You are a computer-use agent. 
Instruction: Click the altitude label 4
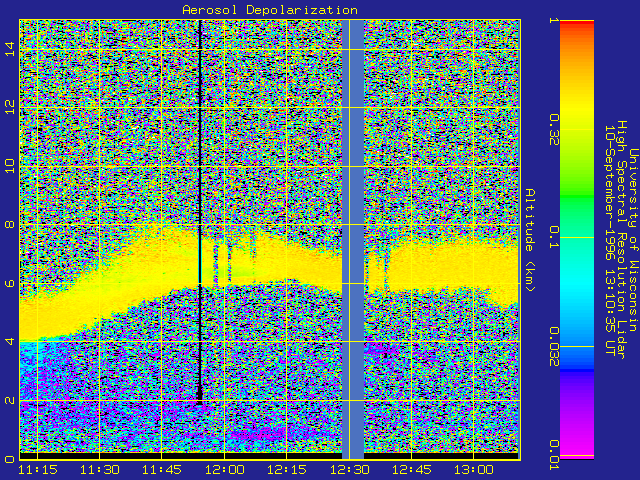click(10, 341)
